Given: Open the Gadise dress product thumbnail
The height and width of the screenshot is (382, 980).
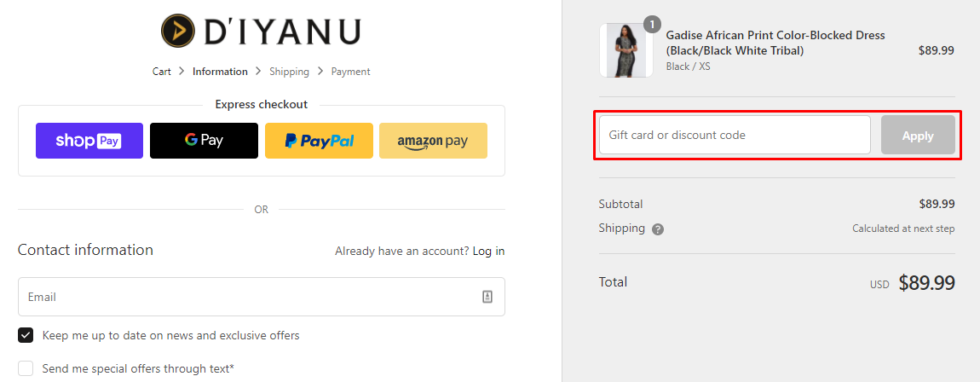Looking at the screenshot, I should pos(626,50).
